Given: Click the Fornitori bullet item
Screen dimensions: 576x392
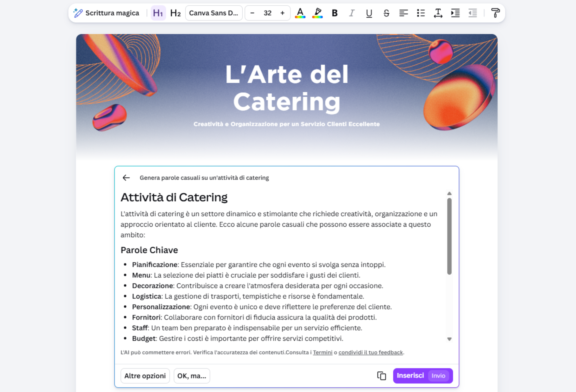Looking at the screenshot, I should (254, 317).
